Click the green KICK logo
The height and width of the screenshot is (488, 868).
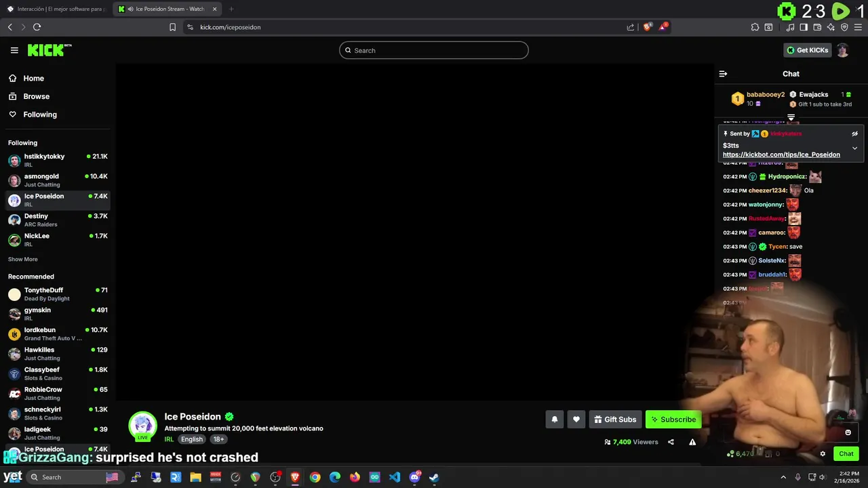point(49,50)
